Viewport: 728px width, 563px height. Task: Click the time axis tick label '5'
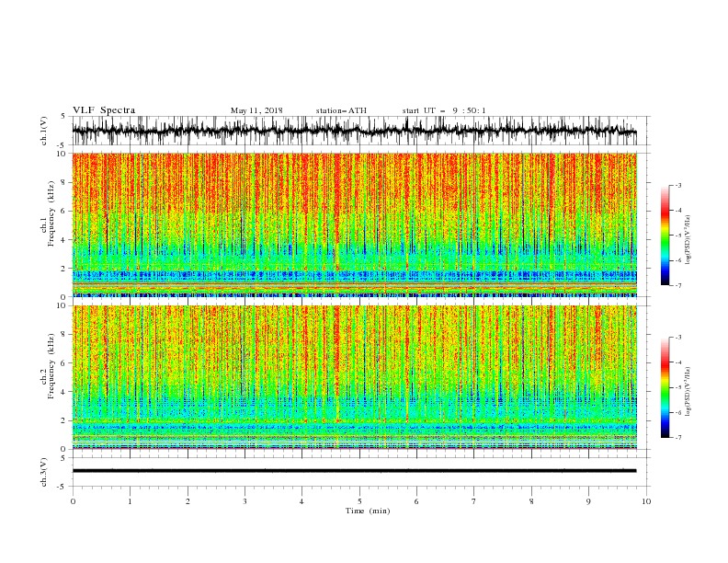[359, 501]
